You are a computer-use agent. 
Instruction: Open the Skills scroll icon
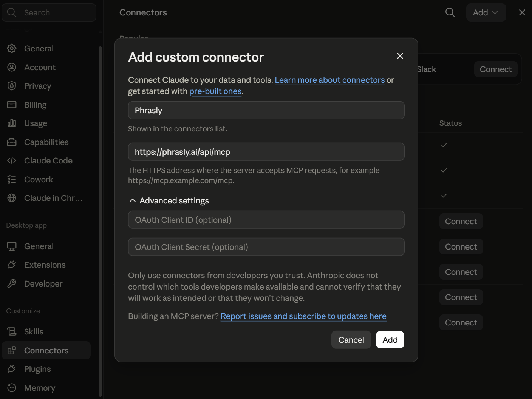[x=12, y=331]
